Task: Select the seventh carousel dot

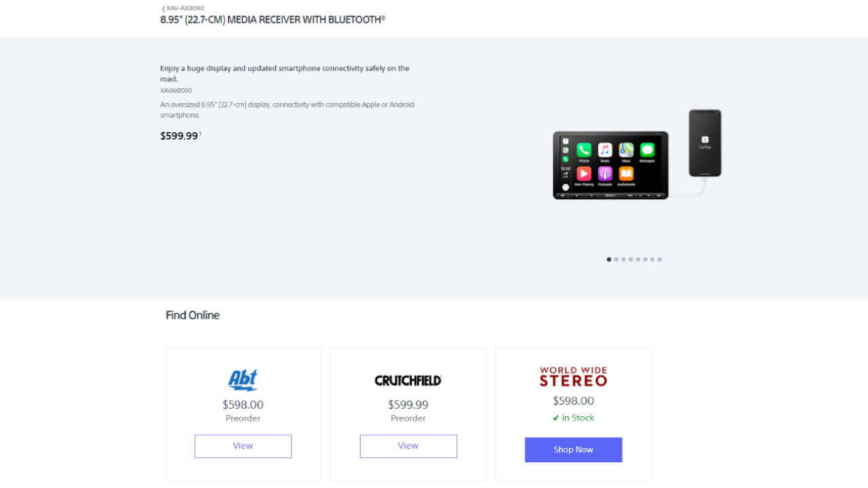Action: click(652, 259)
